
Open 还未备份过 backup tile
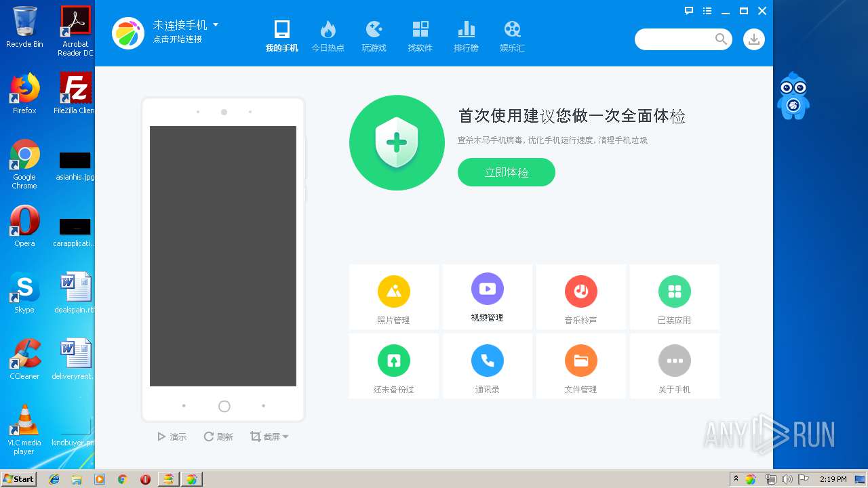[394, 367]
